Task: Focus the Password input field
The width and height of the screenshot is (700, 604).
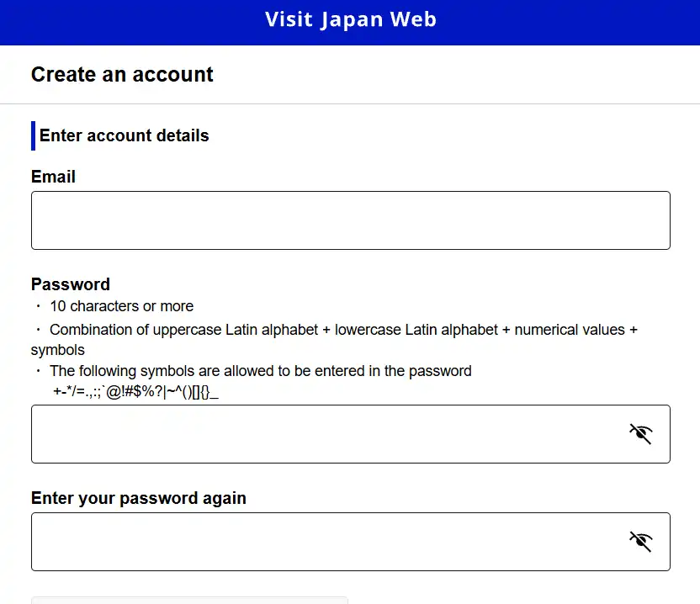Action: tap(351, 434)
